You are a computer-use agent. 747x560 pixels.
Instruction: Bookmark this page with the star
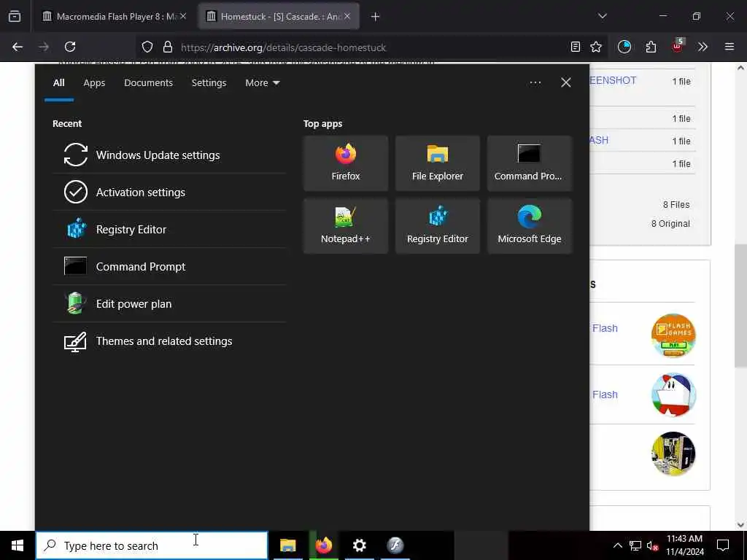tap(596, 47)
